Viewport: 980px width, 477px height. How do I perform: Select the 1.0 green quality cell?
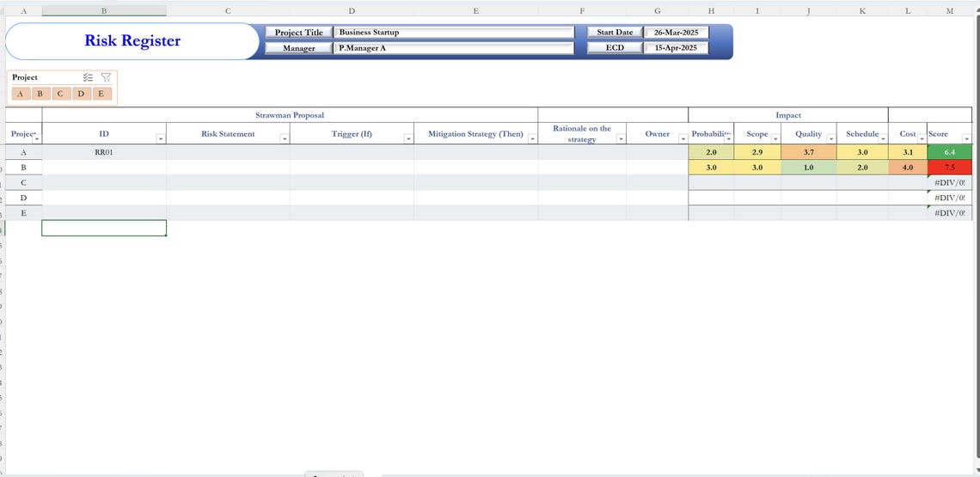(x=808, y=168)
